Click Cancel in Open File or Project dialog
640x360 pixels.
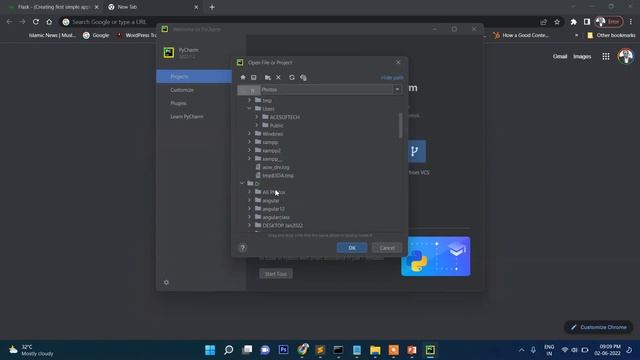tap(387, 248)
